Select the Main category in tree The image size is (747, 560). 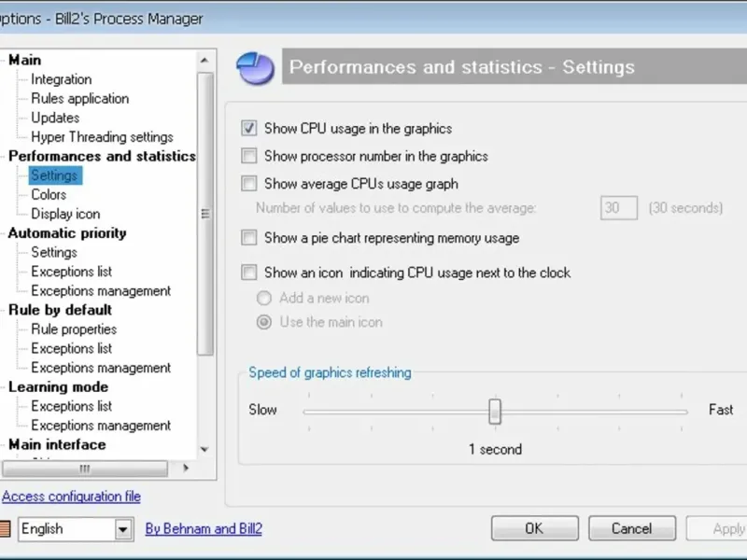(x=25, y=60)
